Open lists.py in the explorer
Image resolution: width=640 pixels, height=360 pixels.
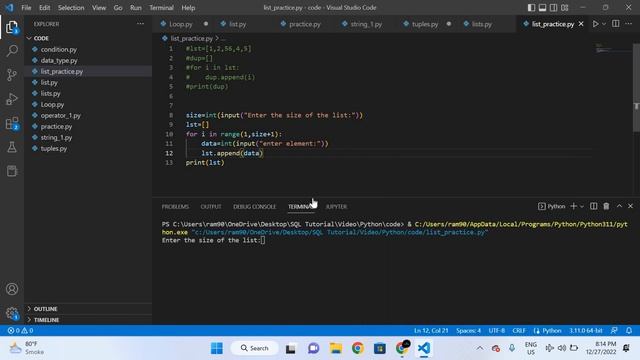tap(50, 93)
